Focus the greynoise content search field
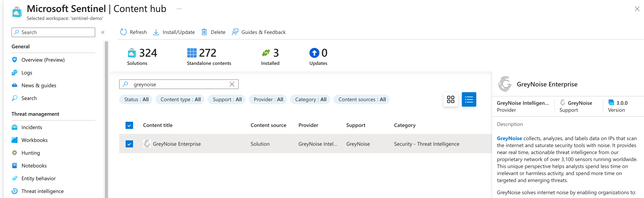The image size is (644, 198). pyautogui.click(x=179, y=84)
